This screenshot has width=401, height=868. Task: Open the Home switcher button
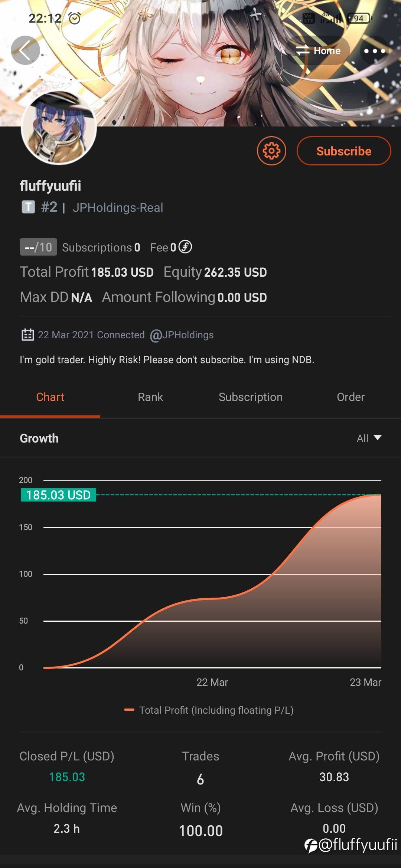click(318, 51)
